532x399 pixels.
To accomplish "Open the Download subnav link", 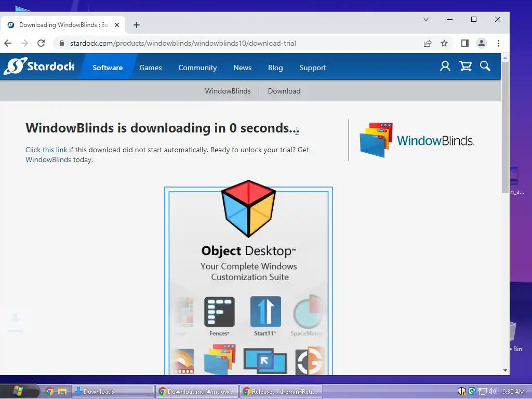I will tap(284, 91).
